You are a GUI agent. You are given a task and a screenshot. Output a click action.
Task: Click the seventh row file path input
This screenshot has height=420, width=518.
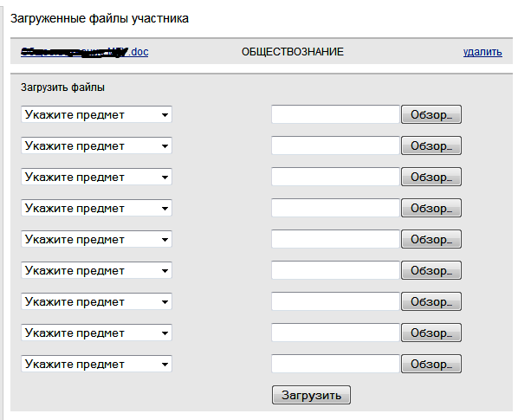[335, 301]
